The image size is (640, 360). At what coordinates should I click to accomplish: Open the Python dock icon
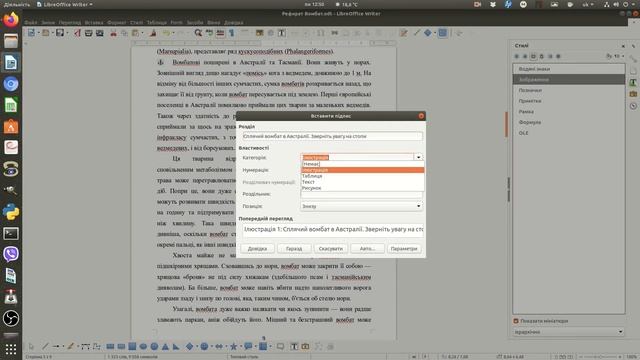(11, 212)
